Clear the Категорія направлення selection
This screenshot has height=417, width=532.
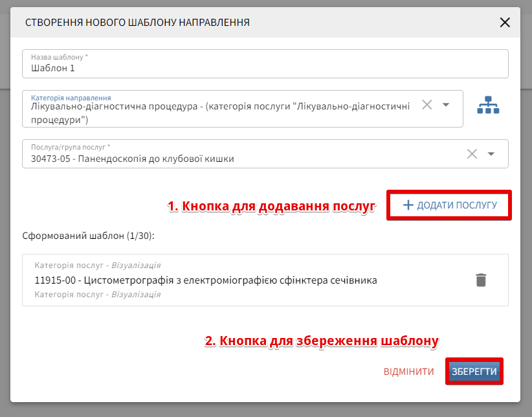[x=427, y=105]
